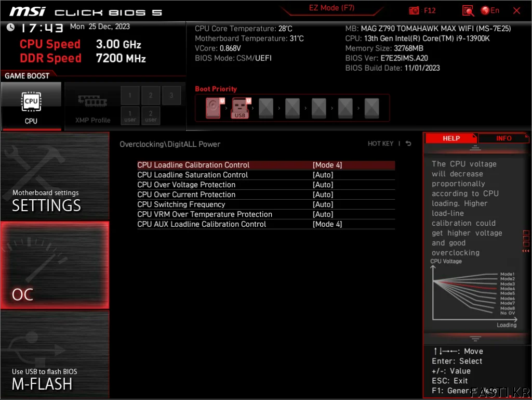Image resolution: width=532 pixels, height=400 pixels.
Task: Open CPU VRM Over Temperature Protection value
Action: pos(323,214)
